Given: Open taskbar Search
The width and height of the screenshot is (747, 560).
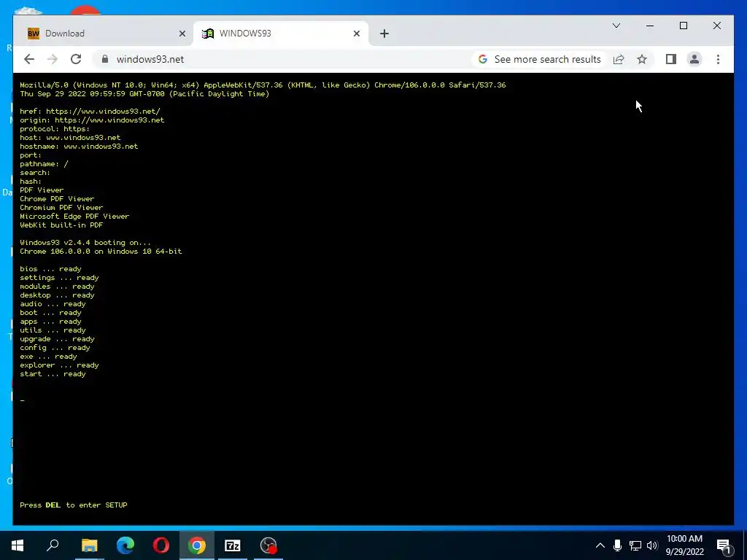Looking at the screenshot, I should [53, 545].
